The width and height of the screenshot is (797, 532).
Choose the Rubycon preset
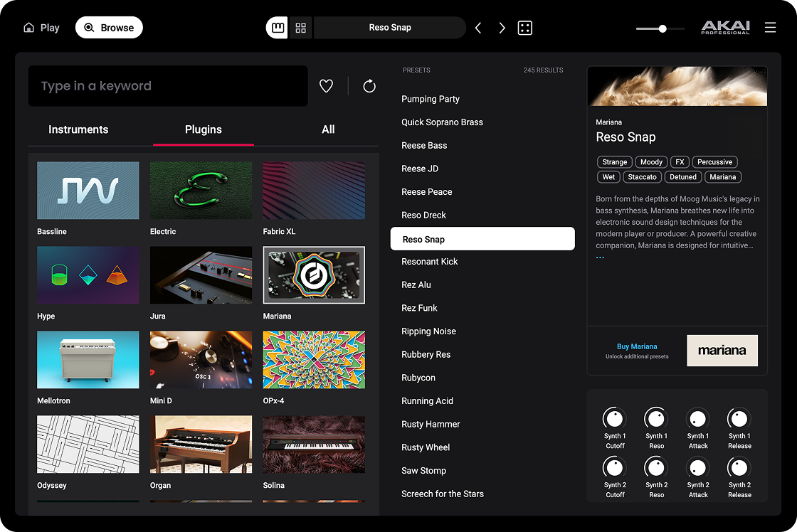pyautogui.click(x=418, y=378)
